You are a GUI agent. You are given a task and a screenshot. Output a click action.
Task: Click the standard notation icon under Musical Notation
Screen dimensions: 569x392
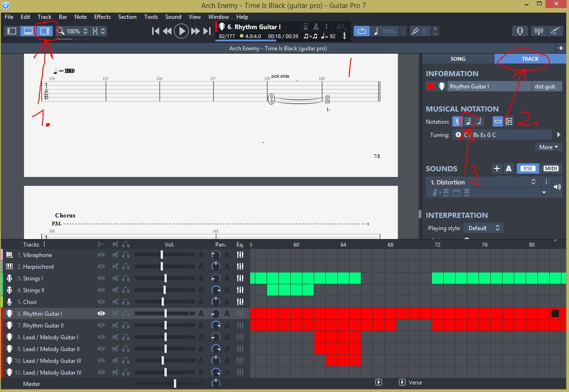(x=468, y=121)
